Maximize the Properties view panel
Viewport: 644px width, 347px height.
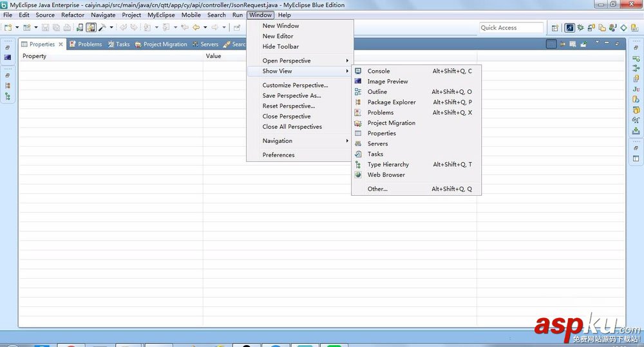point(617,43)
